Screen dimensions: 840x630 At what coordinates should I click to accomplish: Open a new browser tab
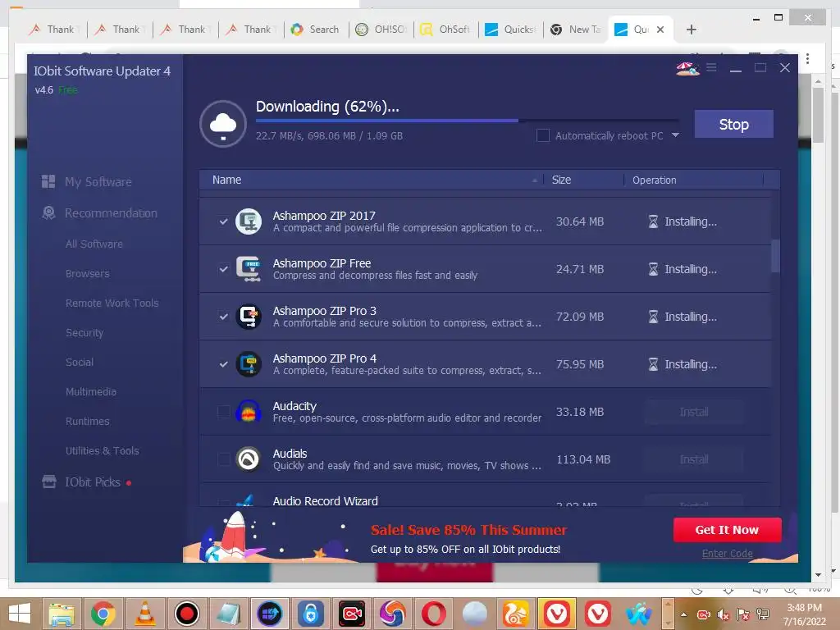(691, 30)
